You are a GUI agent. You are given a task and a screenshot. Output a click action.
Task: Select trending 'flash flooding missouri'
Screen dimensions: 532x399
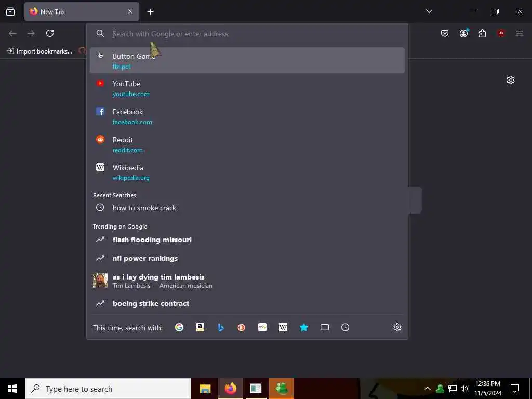pyautogui.click(x=247, y=240)
